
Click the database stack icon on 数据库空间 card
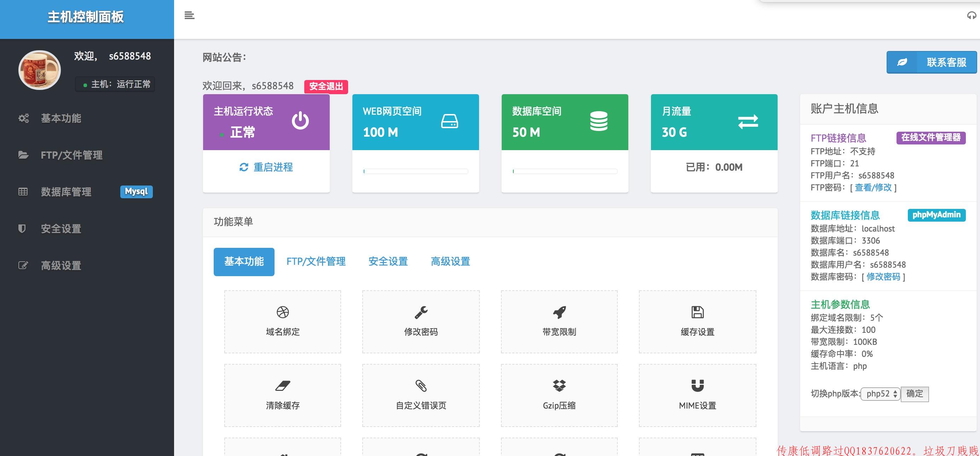pyautogui.click(x=599, y=121)
